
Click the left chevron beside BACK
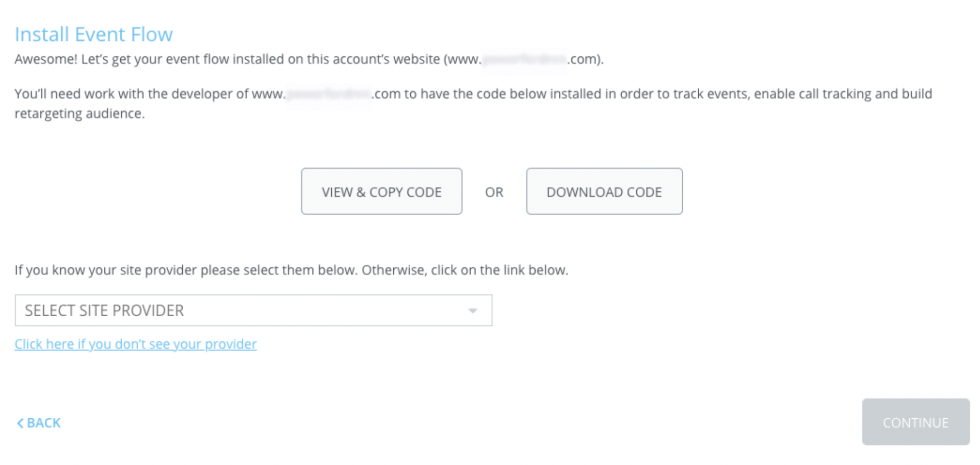(x=20, y=423)
